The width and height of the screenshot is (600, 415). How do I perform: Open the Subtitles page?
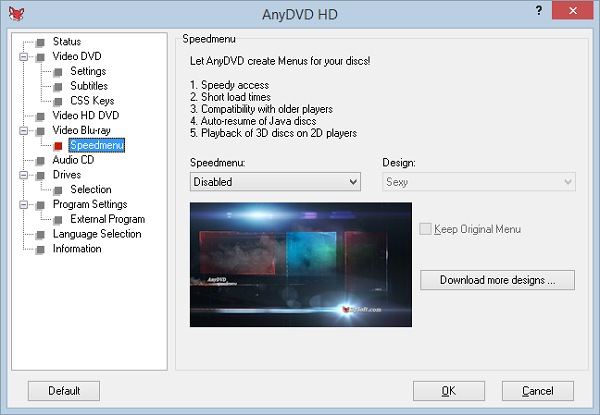point(89,86)
